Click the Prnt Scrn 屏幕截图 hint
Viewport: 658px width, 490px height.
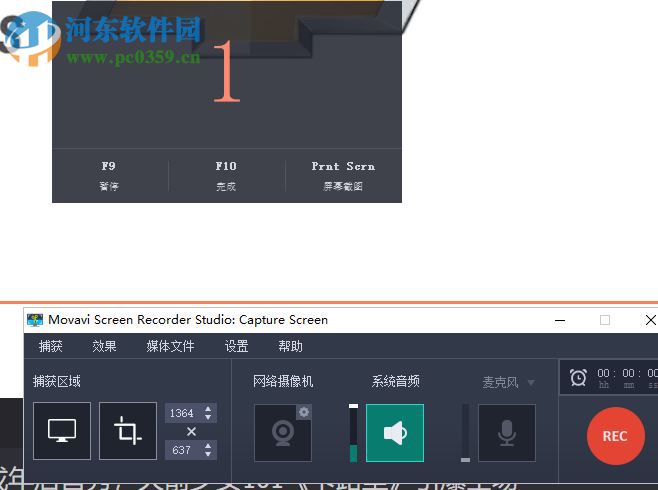pos(343,176)
